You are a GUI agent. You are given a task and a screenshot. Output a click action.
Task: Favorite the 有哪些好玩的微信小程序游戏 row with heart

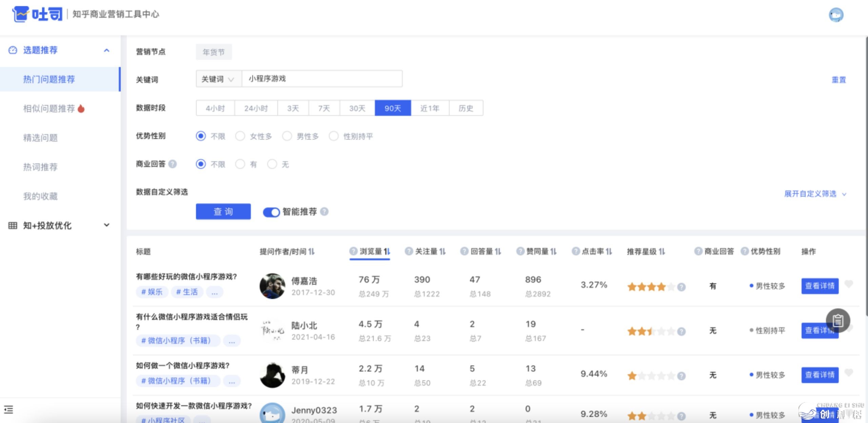(x=849, y=284)
